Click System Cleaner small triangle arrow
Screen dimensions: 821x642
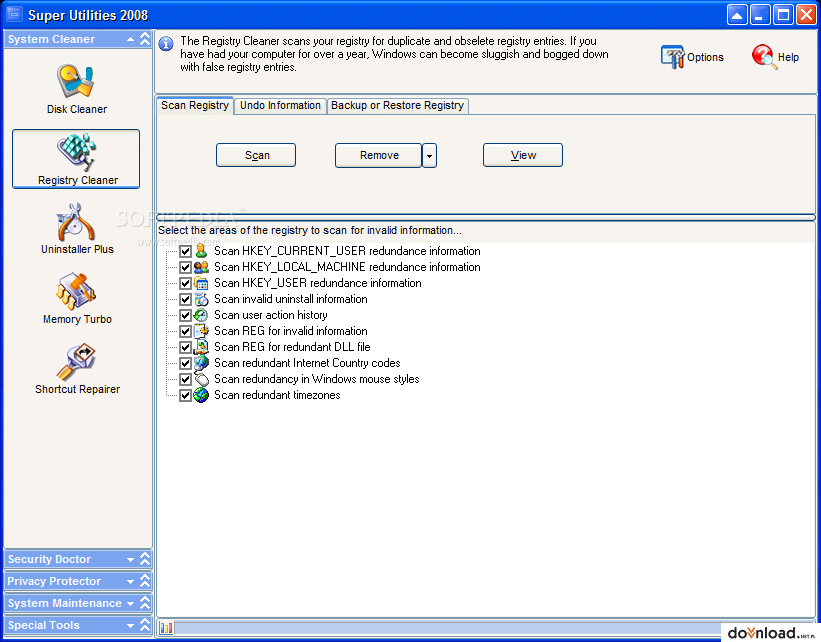tap(130, 39)
